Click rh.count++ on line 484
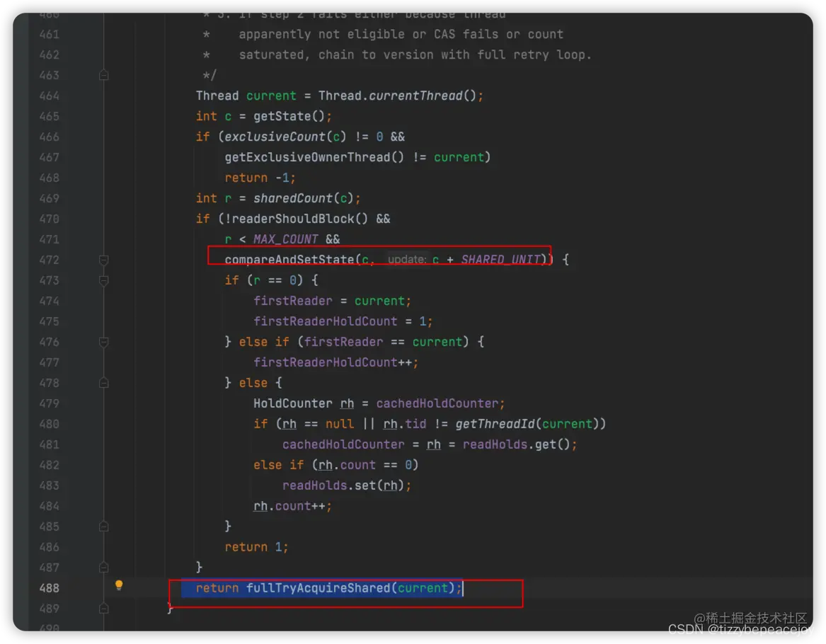 click(x=289, y=506)
